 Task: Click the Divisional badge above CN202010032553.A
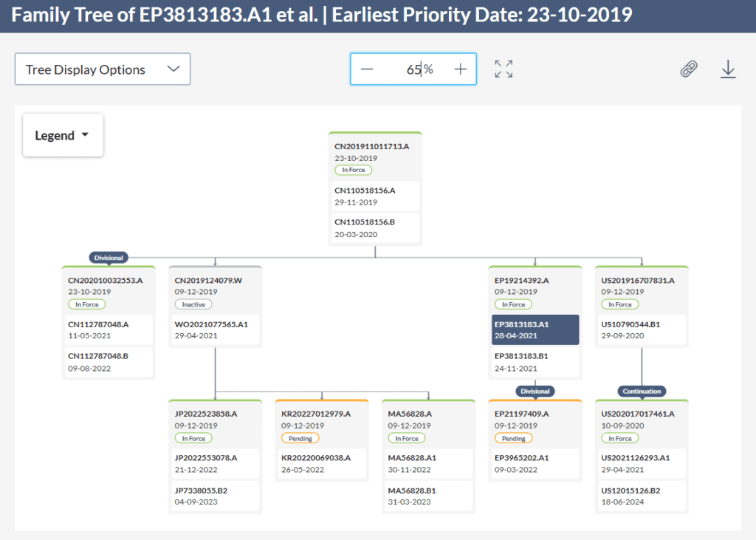click(x=109, y=258)
